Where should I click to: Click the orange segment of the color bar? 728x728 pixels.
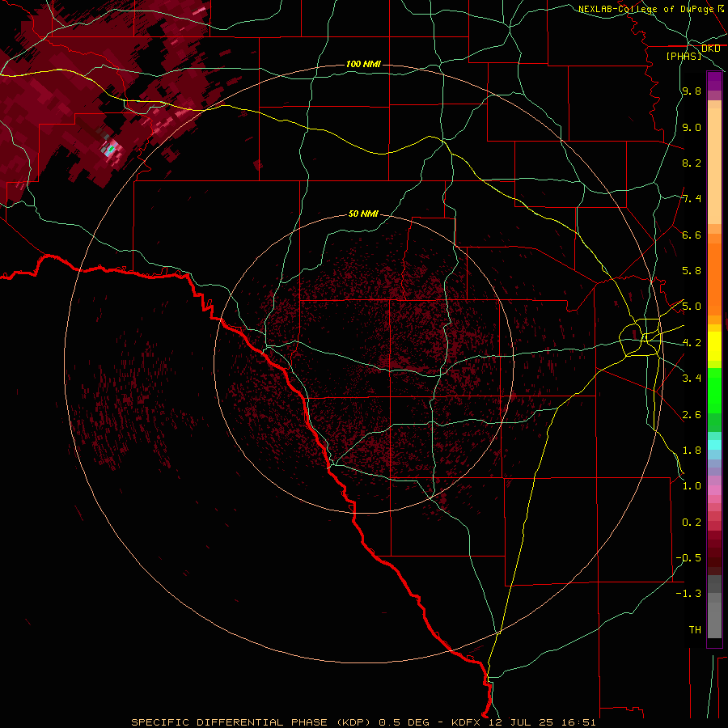714,278
